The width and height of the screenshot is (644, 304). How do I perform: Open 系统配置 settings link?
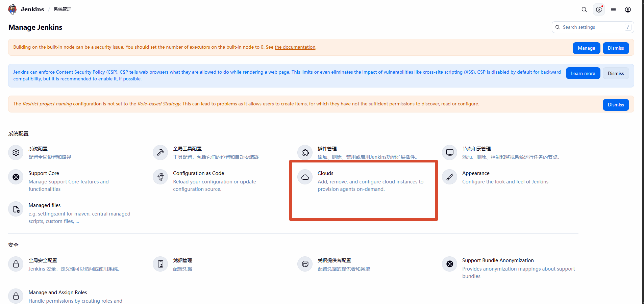[38, 149]
